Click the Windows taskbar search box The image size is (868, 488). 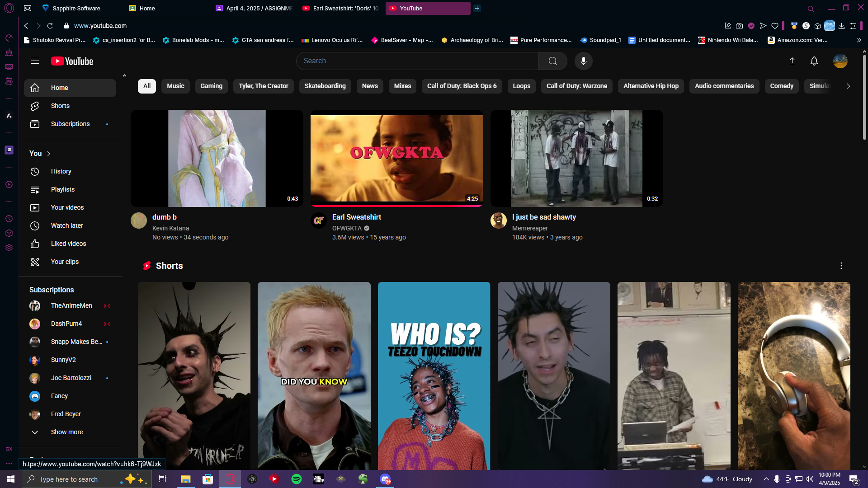click(86, 479)
